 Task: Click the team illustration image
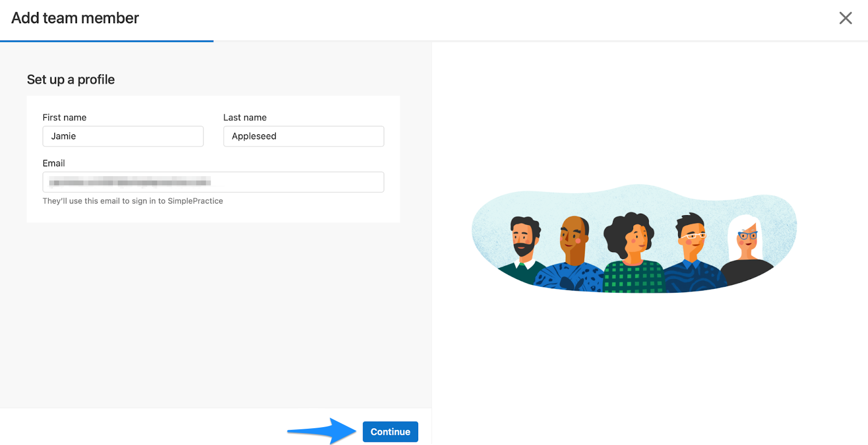634,238
